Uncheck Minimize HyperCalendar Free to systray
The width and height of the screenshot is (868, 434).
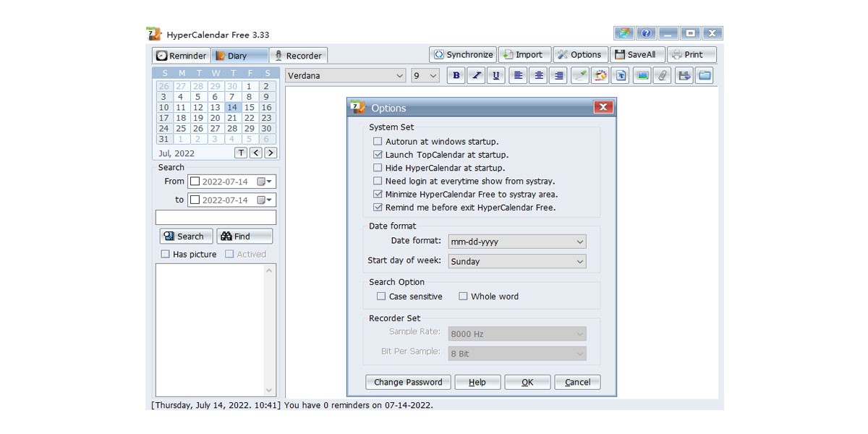[378, 194]
